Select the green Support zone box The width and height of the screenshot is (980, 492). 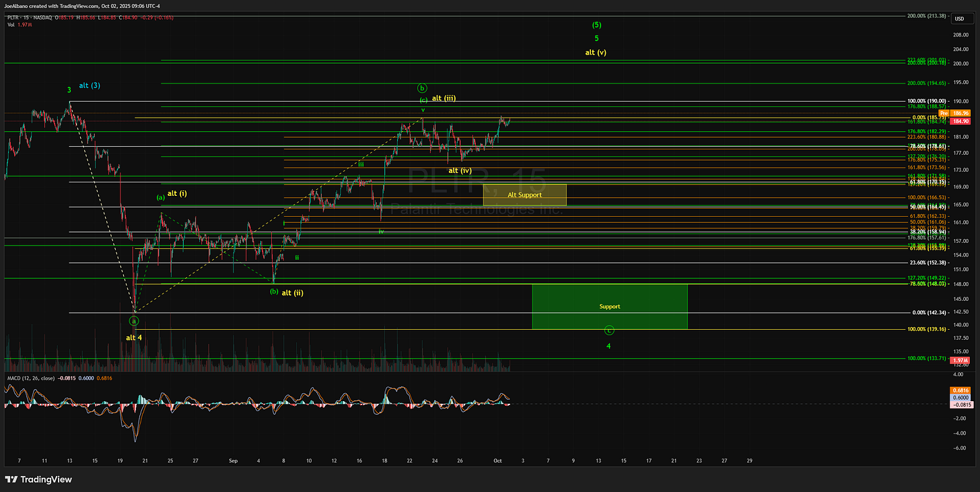click(x=610, y=306)
